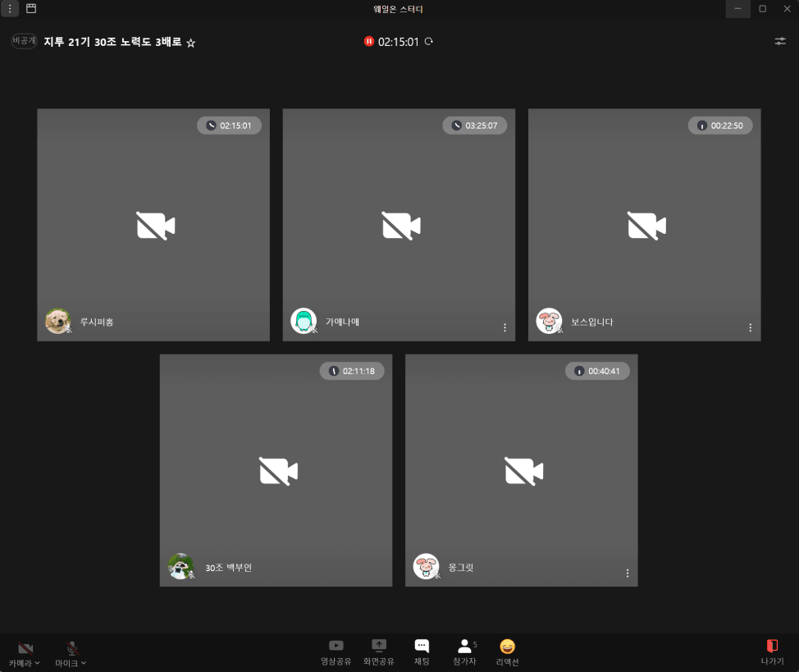Click the 00:40:41 timer badge on 몽그릿 tile
The height and width of the screenshot is (672, 799).
[x=598, y=371]
